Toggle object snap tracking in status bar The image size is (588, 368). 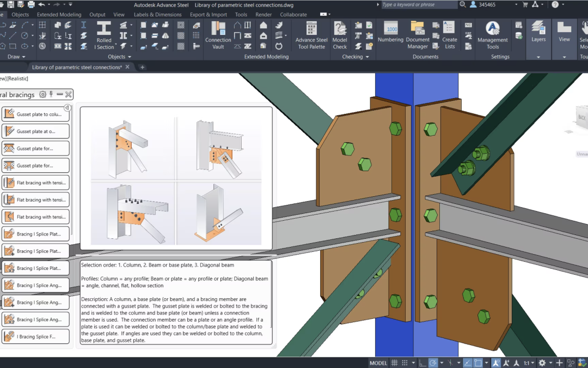point(467,363)
